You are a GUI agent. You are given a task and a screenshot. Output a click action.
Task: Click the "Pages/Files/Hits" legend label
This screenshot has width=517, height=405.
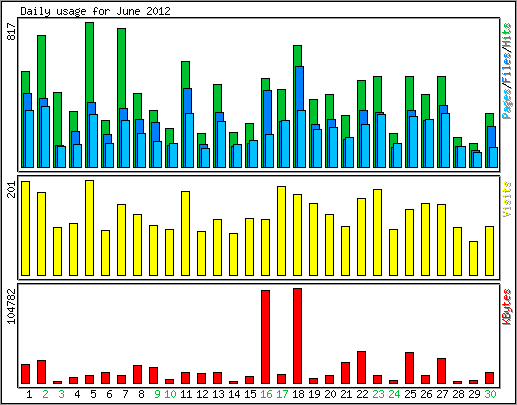(x=507, y=71)
